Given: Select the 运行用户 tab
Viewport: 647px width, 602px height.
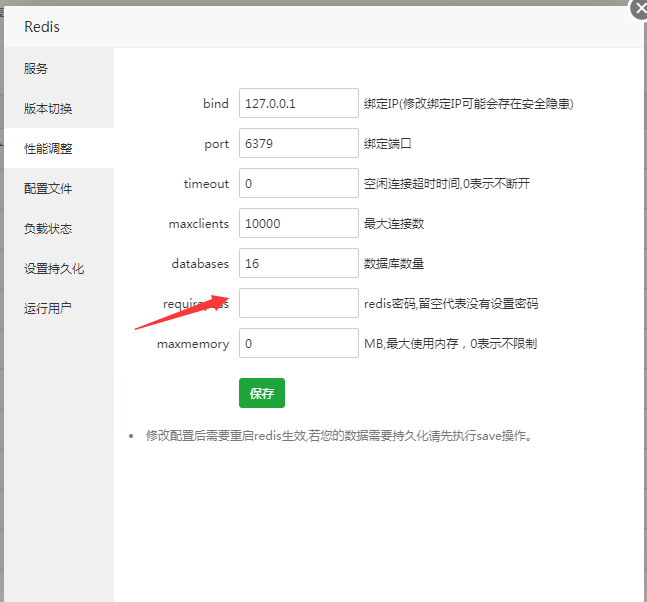Looking at the screenshot, I should 59,308.
